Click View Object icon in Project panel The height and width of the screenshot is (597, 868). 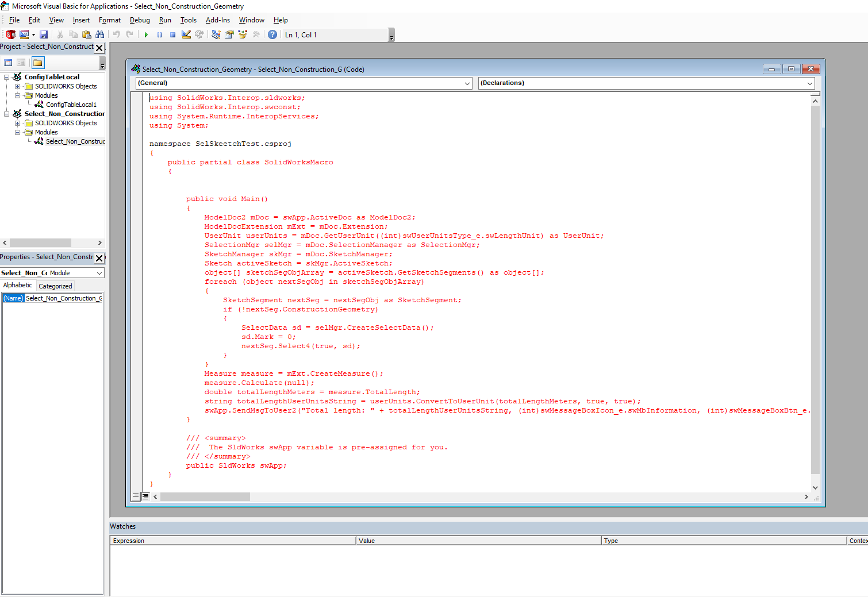click(21, 63)
